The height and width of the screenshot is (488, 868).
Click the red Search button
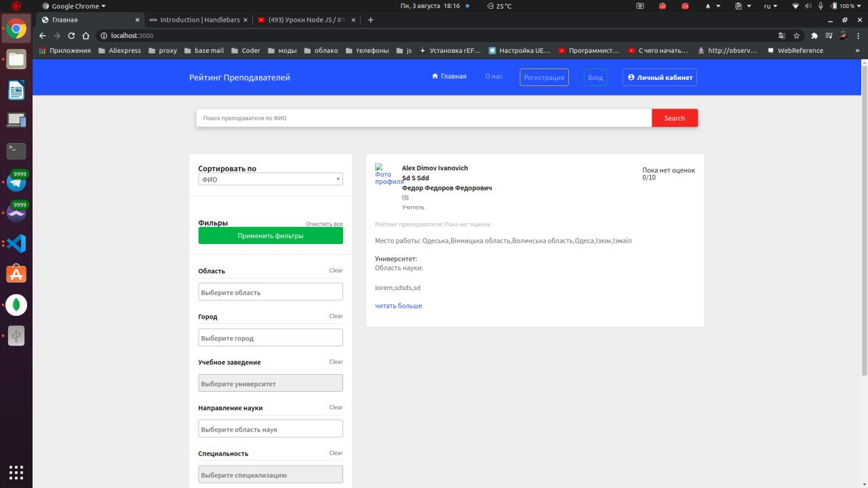[x=674, y=118]
